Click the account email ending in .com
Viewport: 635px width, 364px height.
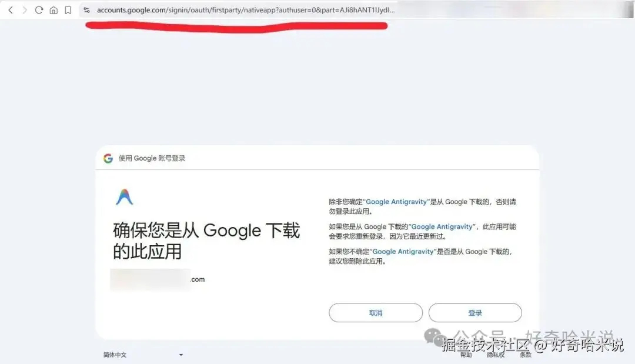[158, 279]
